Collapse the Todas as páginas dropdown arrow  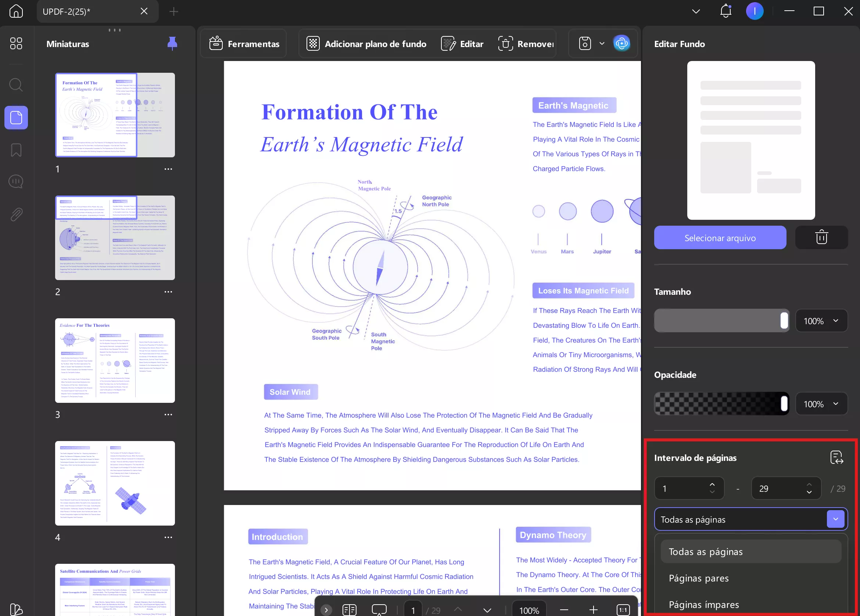835,519
